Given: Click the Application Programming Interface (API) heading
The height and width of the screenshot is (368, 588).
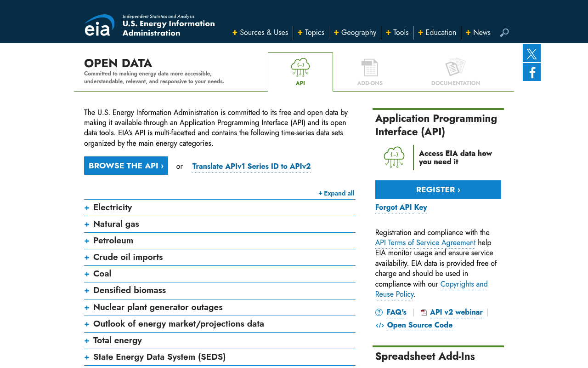Looking at the screenshot, I should tap(436, 125).
